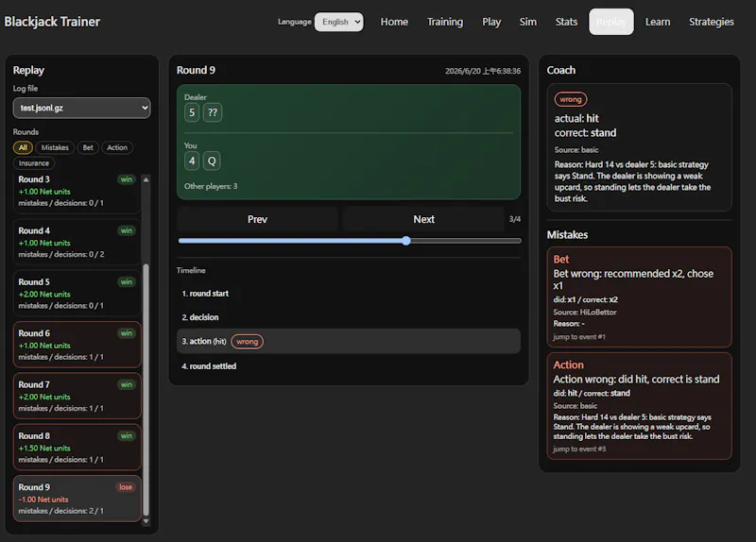
Task: Click the wrong badge in timeline
Action: (247, 342)
